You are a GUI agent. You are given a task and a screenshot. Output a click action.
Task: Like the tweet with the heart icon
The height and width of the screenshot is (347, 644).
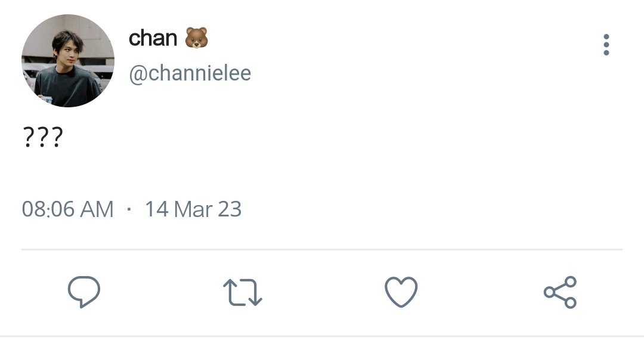pos(401,292)
